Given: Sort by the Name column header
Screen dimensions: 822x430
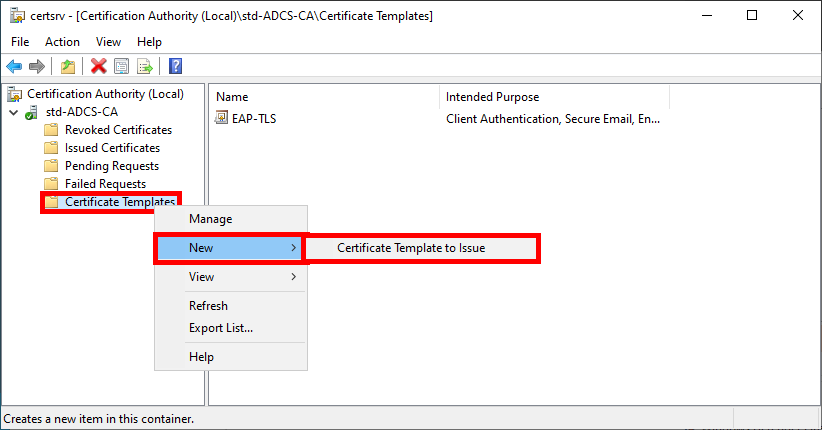Looking at the screenshot, I should coord(325,97).
